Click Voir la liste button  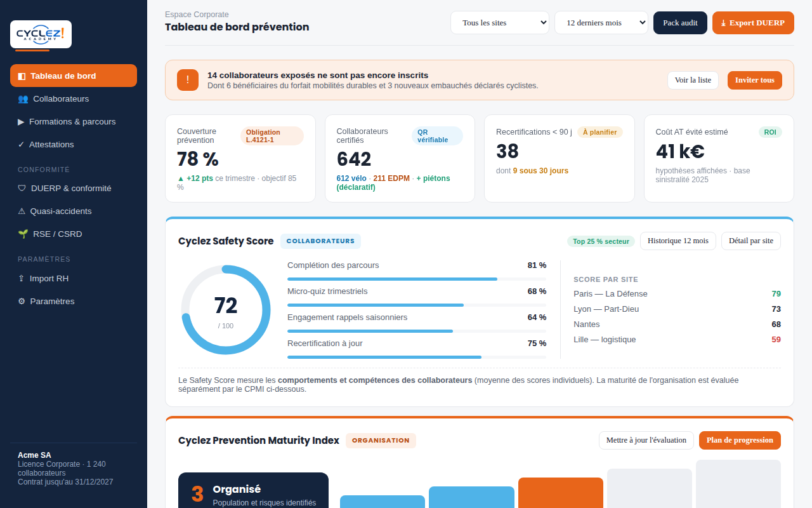pyautogui.click(x=693, y=80)
